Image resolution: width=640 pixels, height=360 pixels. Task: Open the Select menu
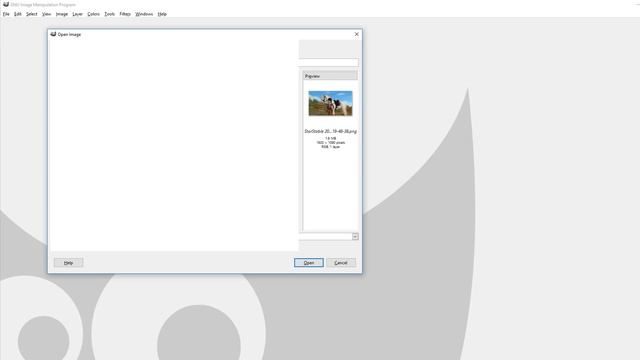(x=31, y=14)
